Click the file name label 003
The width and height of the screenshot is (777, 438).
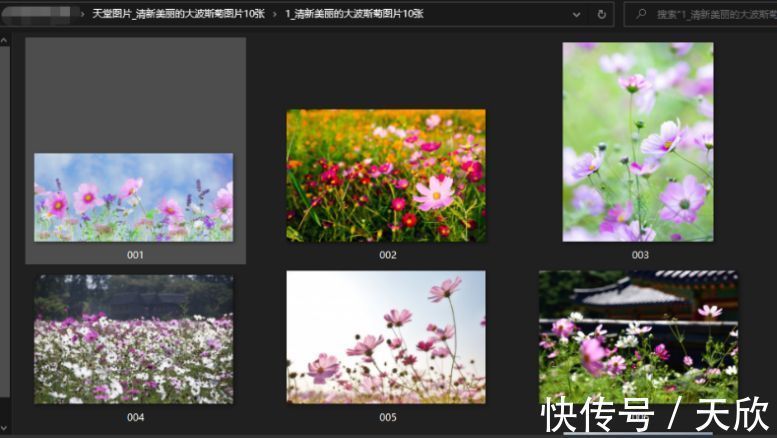click(639, 255)
